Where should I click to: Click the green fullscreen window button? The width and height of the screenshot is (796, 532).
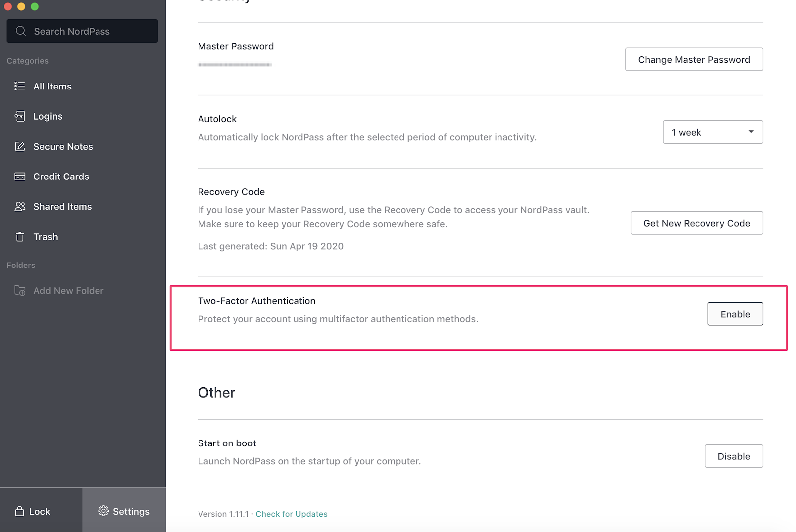pos(35,6)
